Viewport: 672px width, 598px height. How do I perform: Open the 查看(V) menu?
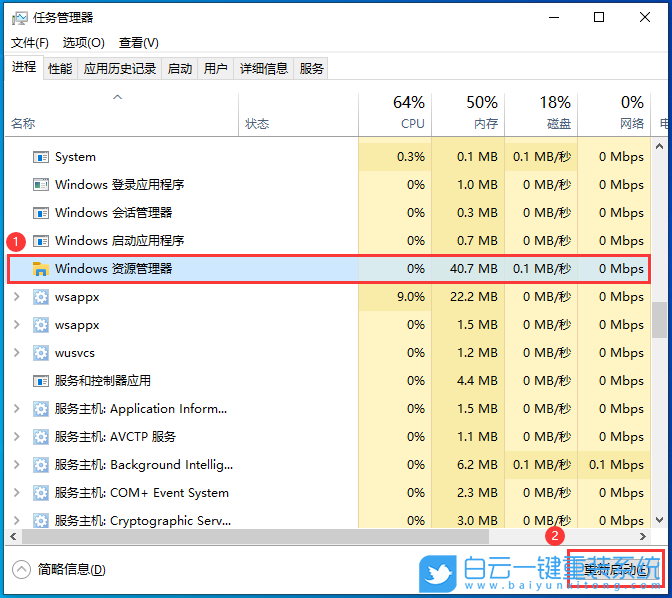pos(138,43)
